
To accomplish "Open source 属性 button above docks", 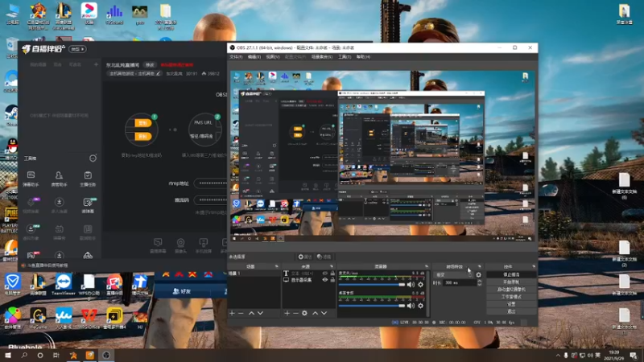I will [305, 257].
